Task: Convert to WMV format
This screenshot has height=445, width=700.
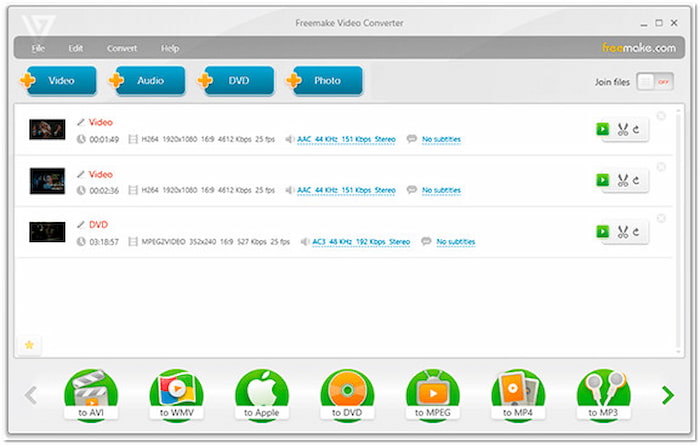Action: point(176,395)
